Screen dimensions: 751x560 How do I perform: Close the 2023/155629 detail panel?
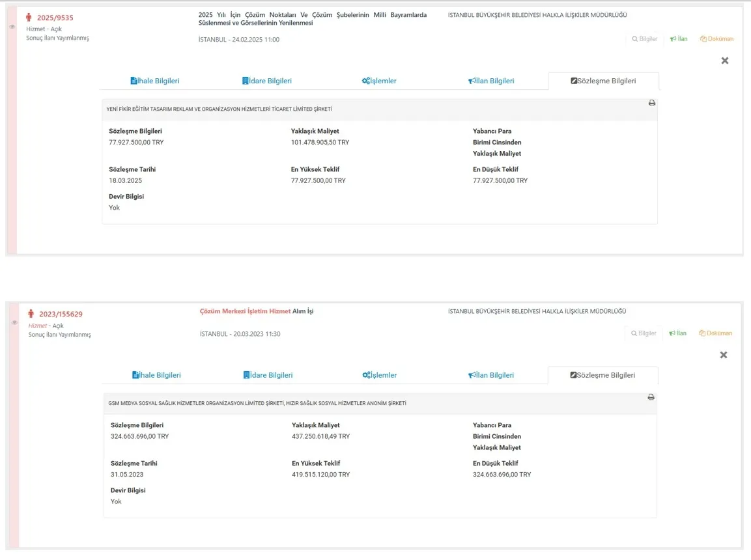(723, 355)
